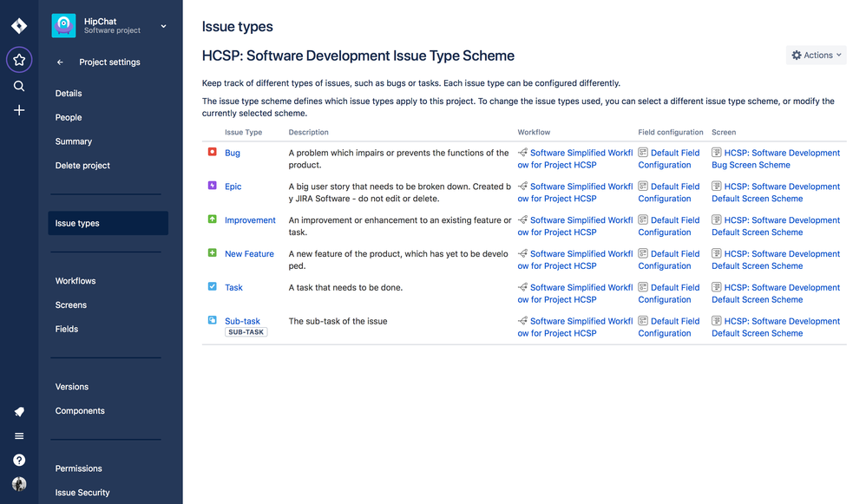The width and height of the screenshot is (866, 504).
Task: Open Epic's Software Simplified Workflow link
Action: point(575,193)
